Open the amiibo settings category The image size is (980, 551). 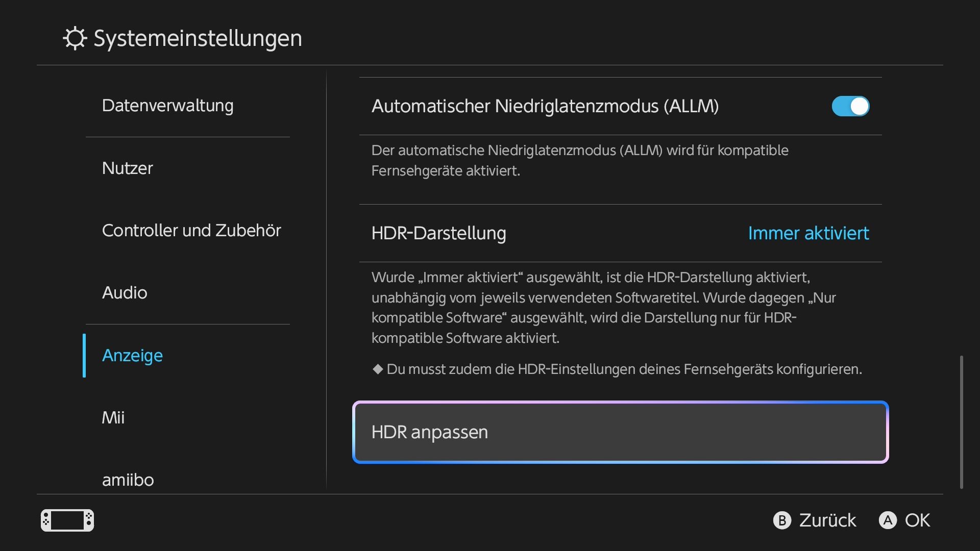128,480
